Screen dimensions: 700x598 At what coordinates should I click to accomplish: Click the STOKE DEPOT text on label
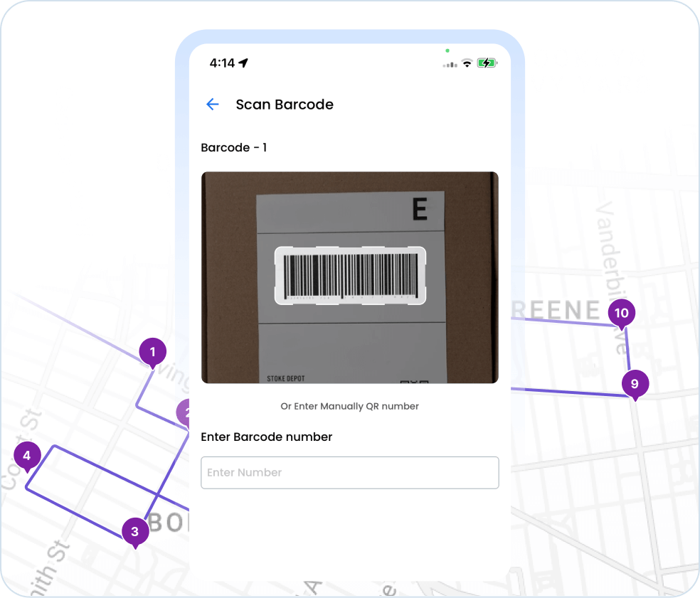286,378
